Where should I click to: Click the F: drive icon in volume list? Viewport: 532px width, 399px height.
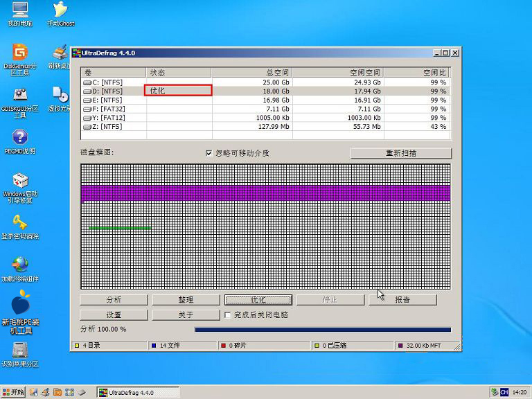87,109
